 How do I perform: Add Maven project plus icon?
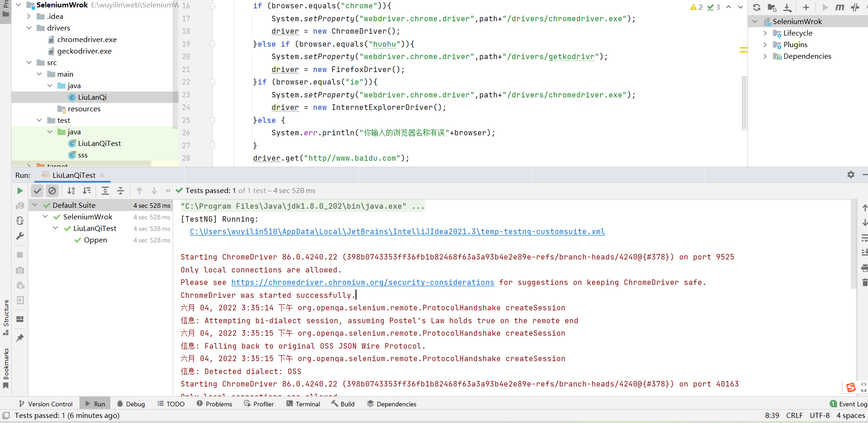click(806, 7)
